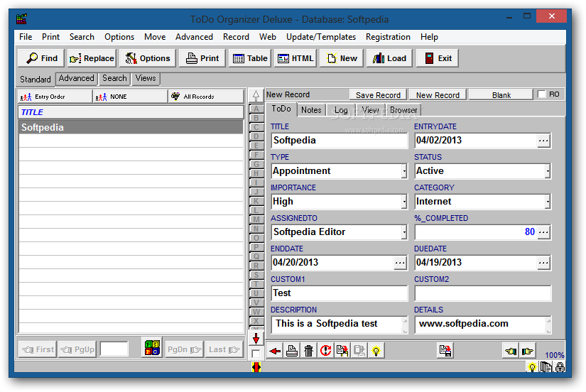Switch to the Log tab
Screen dimensions: 586x392
[x=341, y=110]
